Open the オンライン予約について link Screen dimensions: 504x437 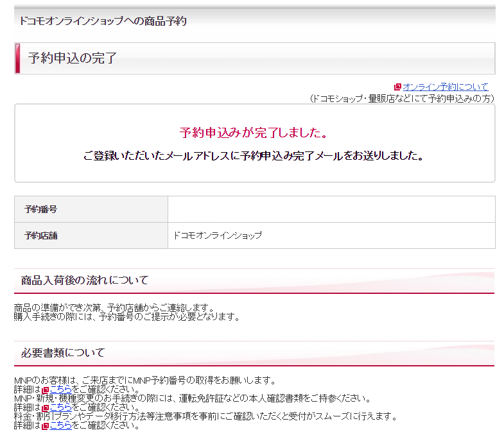[x=446, y=87]
